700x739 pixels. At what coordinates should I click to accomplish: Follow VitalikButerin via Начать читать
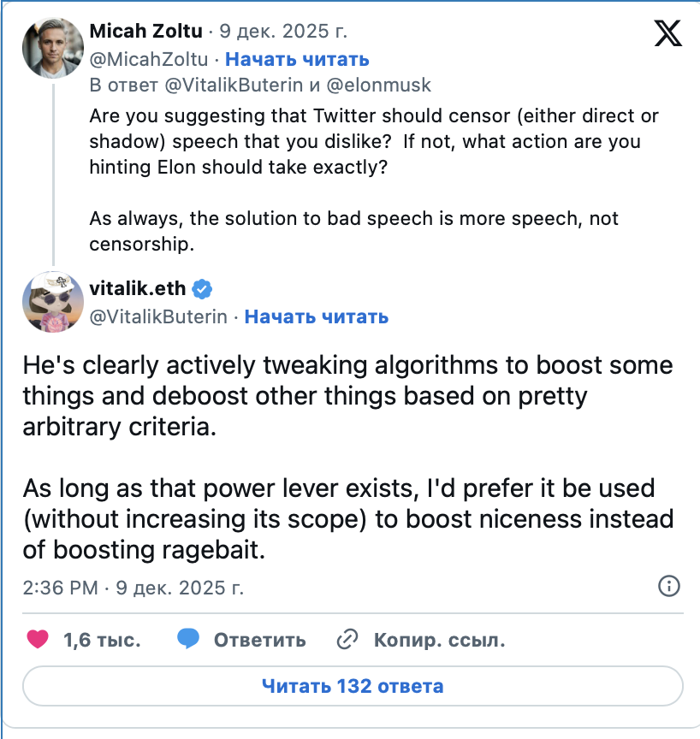(317, 316)
